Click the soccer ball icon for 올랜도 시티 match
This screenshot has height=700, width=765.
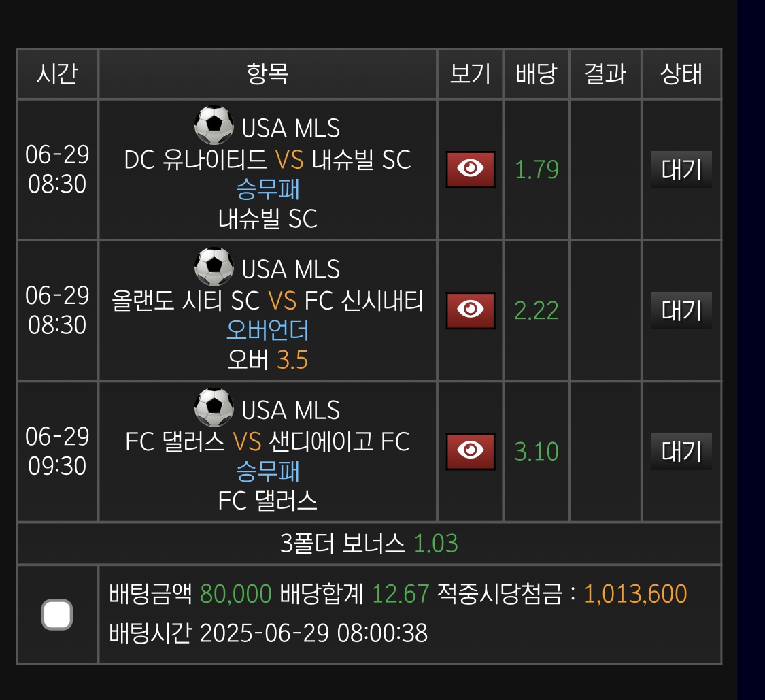[x=214, y=267]
